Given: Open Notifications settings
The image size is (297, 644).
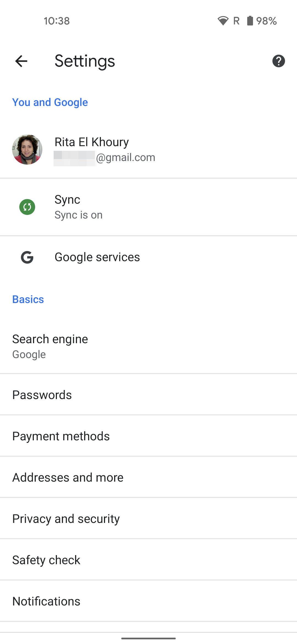Looking at the screenshot, I should click(110, 601).
